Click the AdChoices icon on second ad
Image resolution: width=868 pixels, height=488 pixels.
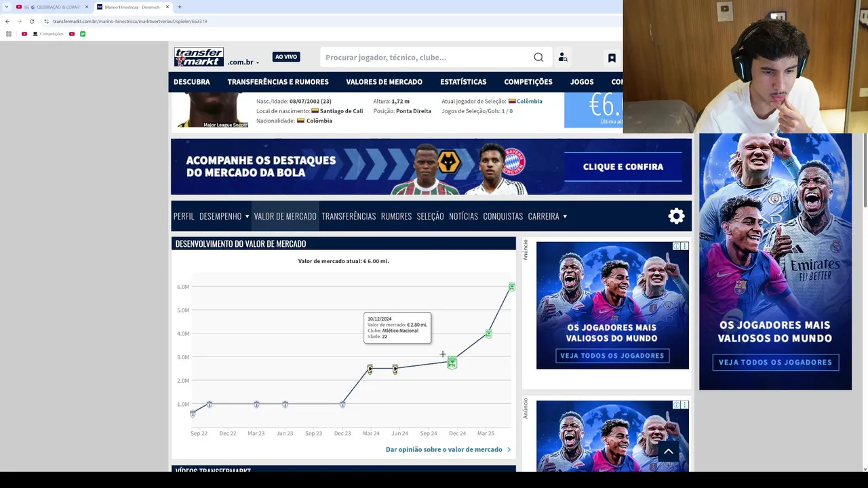(x=676, y=405)
